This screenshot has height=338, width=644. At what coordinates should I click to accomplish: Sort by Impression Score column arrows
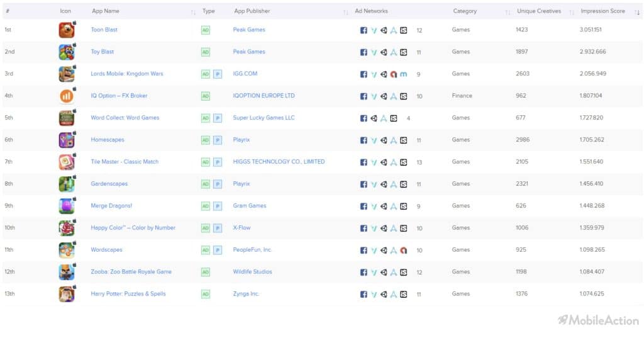[x=637, y=12]
